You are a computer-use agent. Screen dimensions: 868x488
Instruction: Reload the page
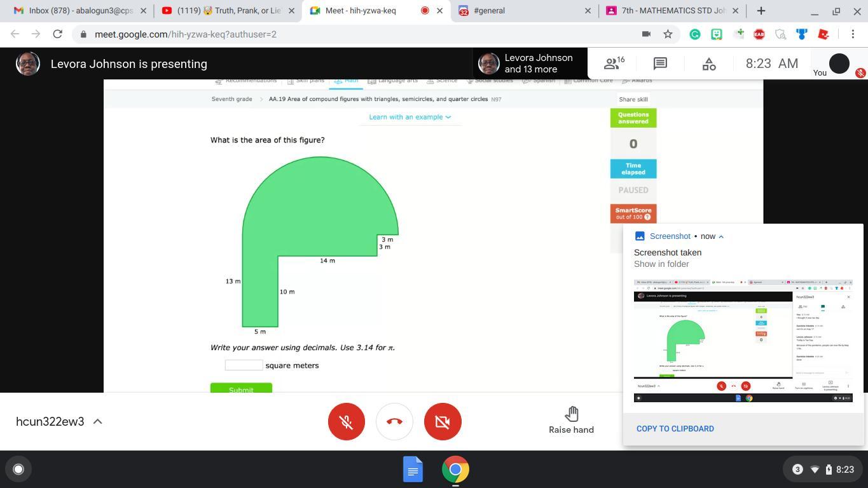tap(57, 34)
